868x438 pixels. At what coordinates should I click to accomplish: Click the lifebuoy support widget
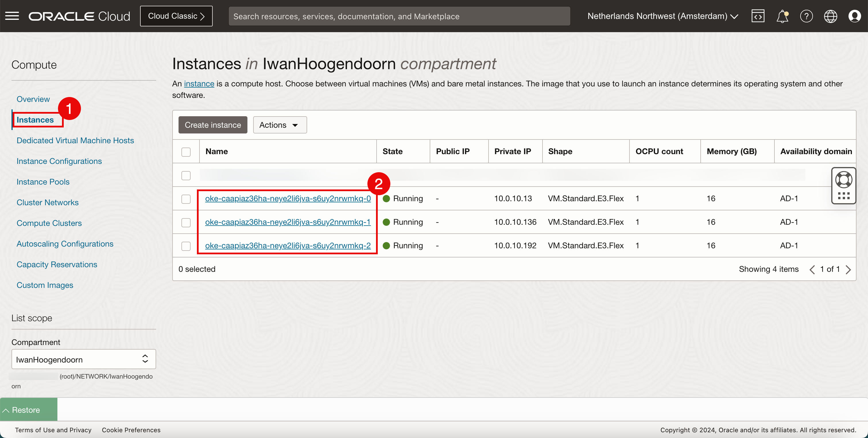pos(843,180)
